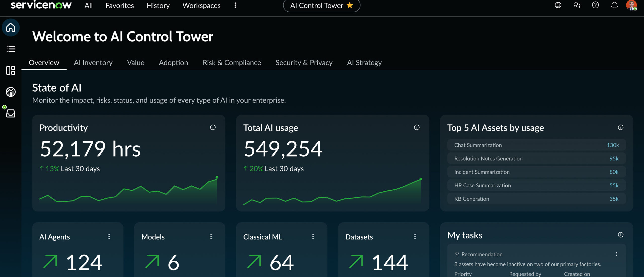The image size is (644, 277).
Task: Open the Incident Summarization asset row
Action: [x=536, y=172]
